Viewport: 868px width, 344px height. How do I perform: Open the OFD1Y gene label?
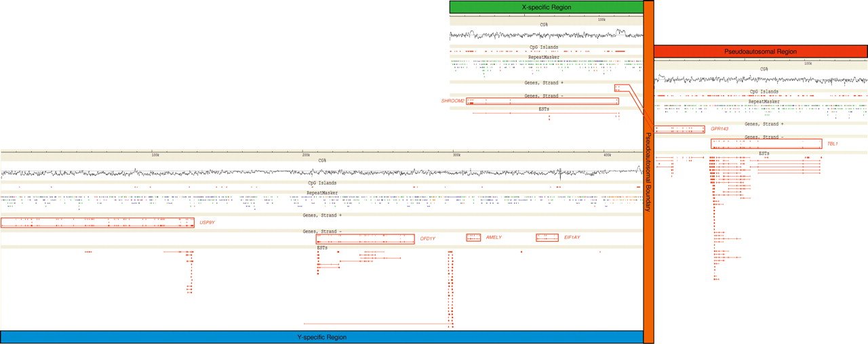[x=427, y=238]
